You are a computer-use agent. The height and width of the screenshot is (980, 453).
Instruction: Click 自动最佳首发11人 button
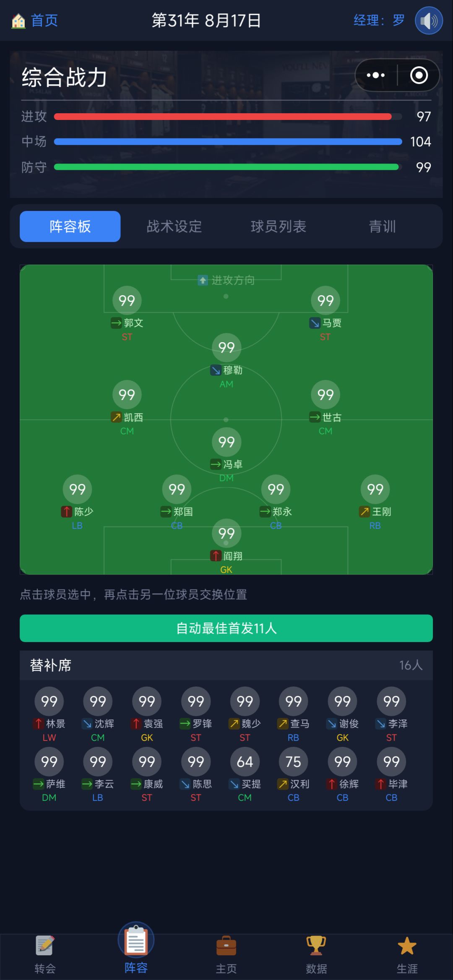pos(226,628)
